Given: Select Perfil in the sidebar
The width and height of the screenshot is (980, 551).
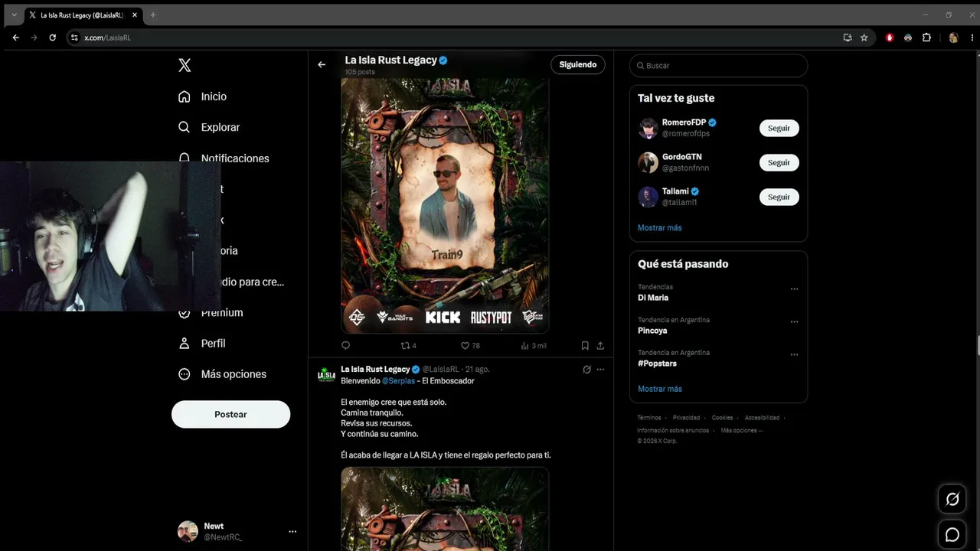Looking at the screenshot, I should pyautogui.click(x=213, y=344).
